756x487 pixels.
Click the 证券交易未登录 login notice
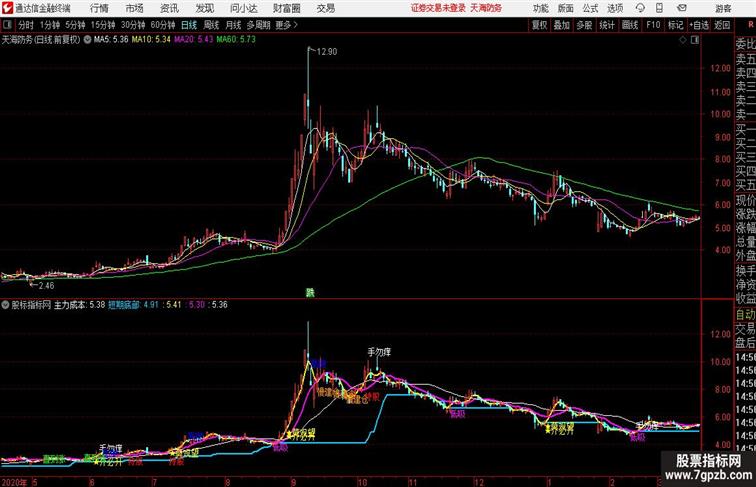pos(438,8)
